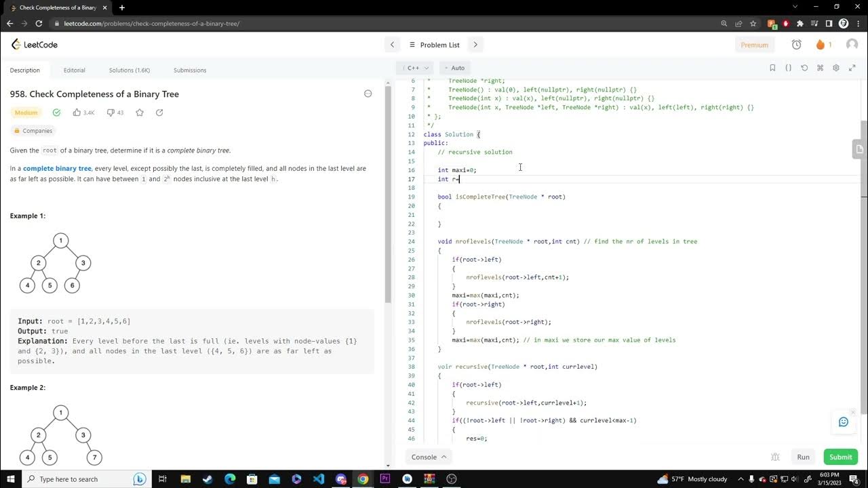Expand the Console panel
The image size is (868, 488).
429,457
